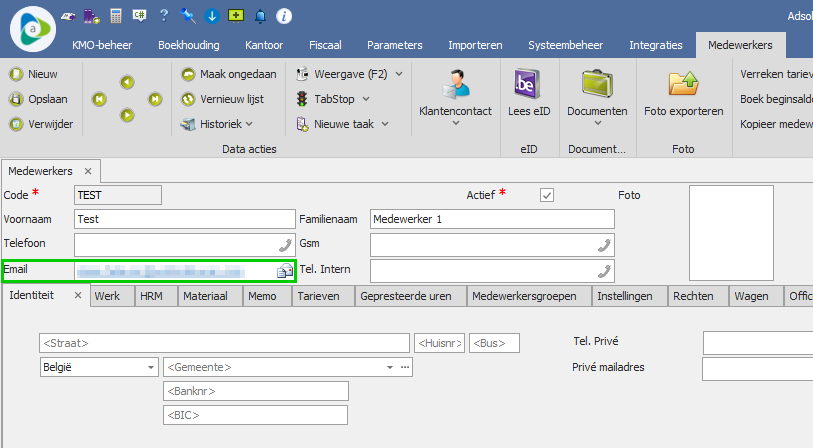Click the BIC input field

click(x=256, y=415)
